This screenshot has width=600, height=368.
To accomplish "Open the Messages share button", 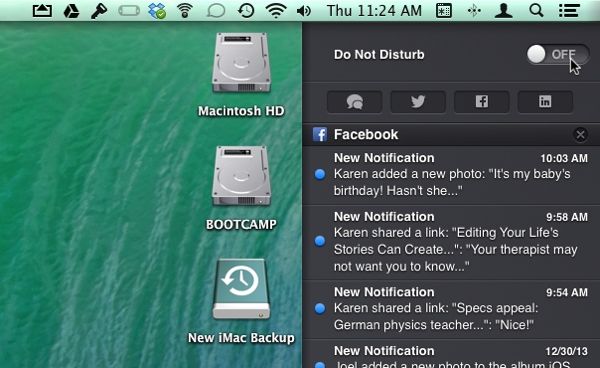I will tap(354, 102).
